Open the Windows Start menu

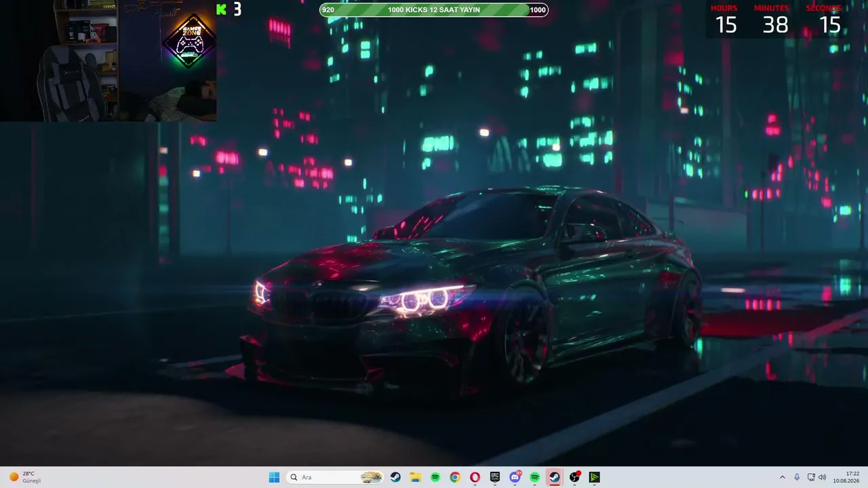[x=274, y=477]
